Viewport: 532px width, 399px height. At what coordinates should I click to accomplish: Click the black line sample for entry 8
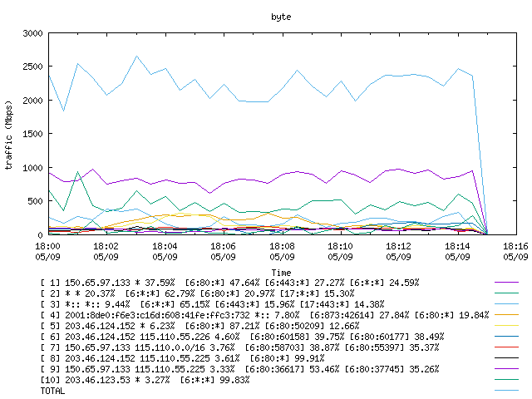[506, 358]
